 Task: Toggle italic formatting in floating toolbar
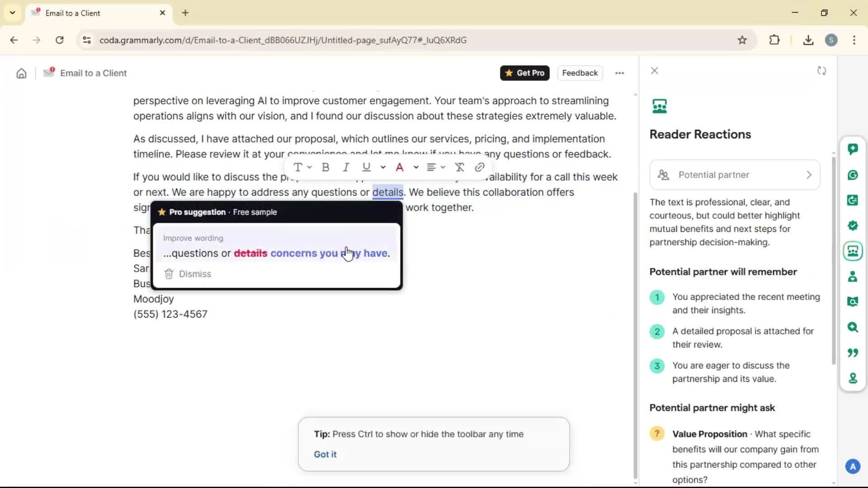[x=346, y=168]
